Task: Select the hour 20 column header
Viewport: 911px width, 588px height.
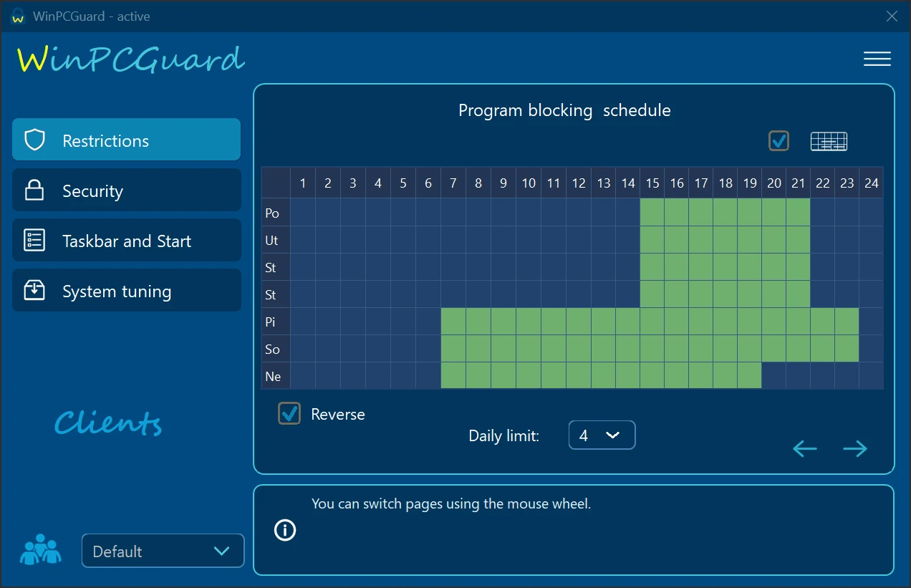Action: pyautogui.click(x=774, y=183)
